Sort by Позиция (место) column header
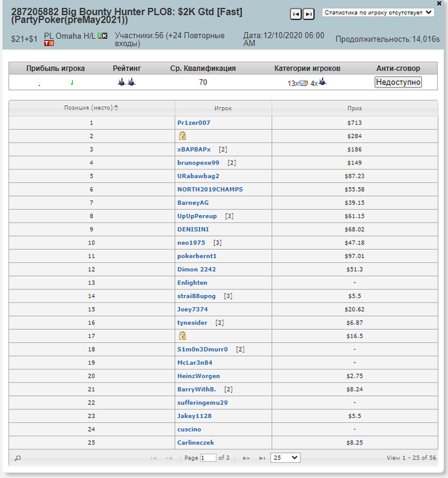 [x=92, y=108]
